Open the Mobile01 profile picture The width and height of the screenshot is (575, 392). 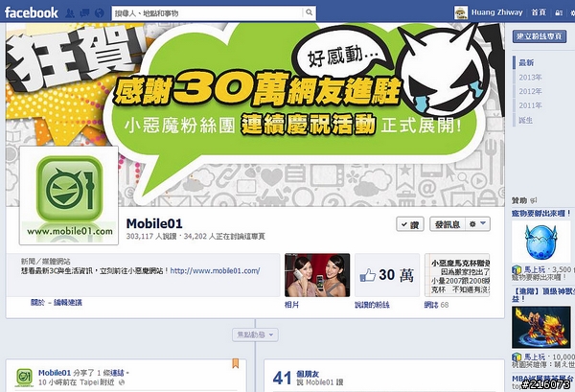69,196
